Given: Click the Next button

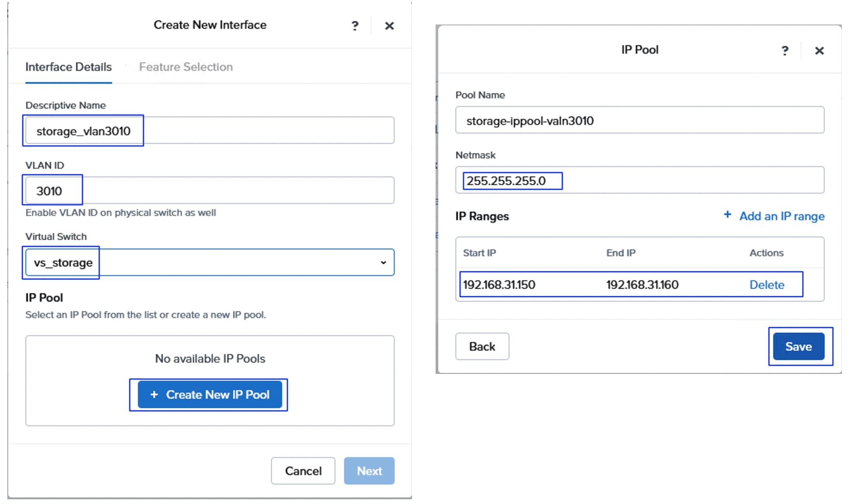Looking at the screenshot, I should point(369,471).
